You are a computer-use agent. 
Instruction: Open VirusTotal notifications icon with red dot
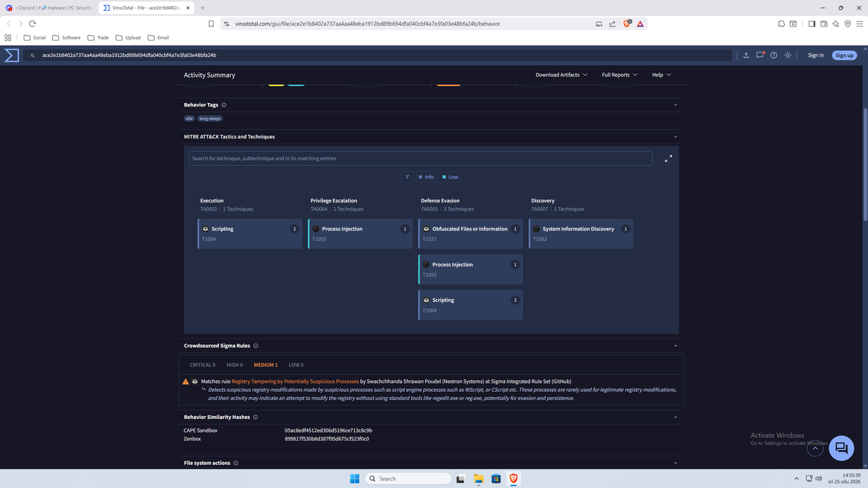760,55
